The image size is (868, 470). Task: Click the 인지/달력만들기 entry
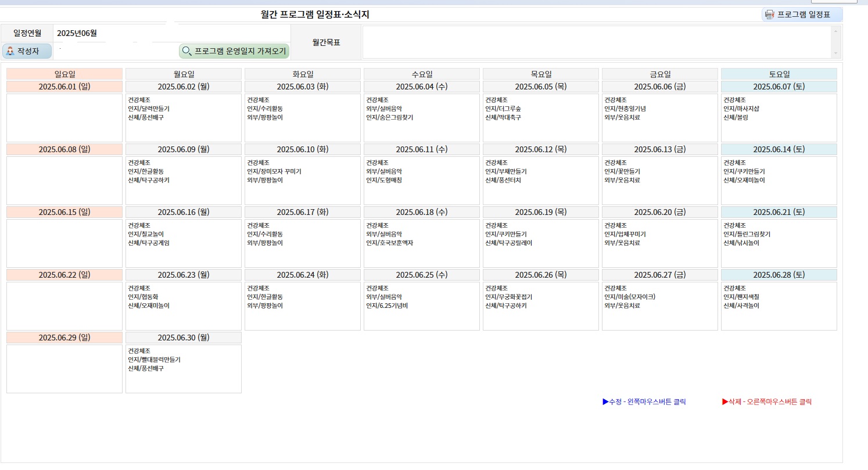tap(149, 109)
